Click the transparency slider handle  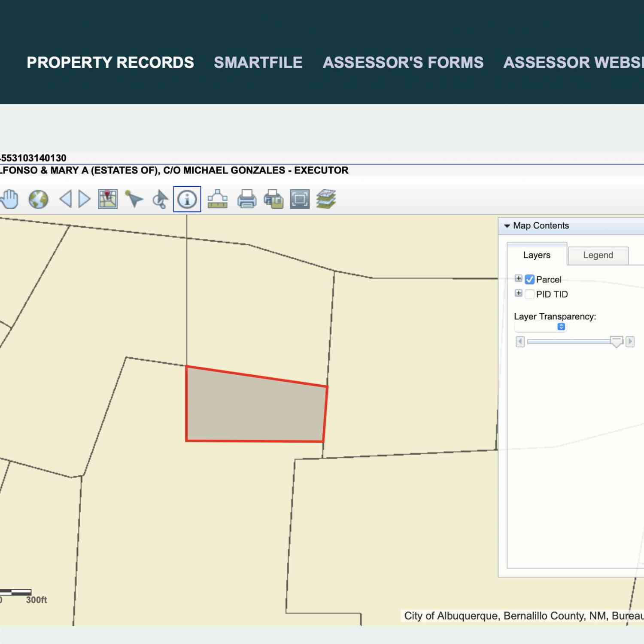[617, 342]
